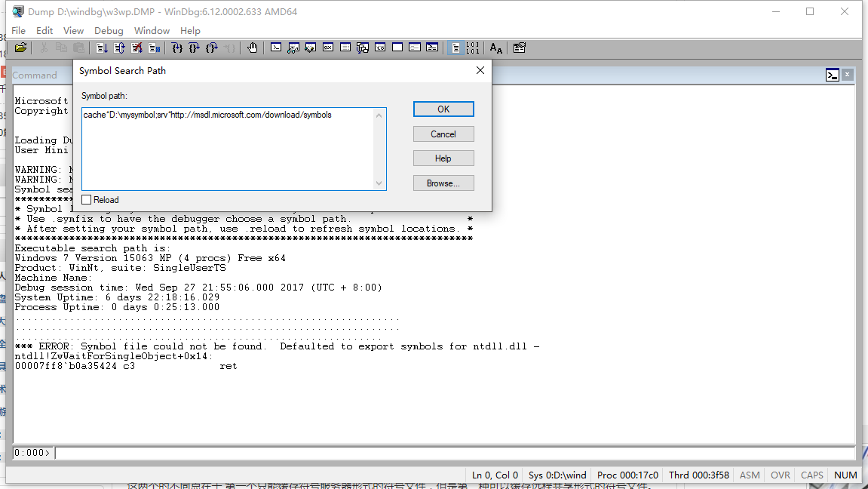
Task: Click the Browse... button
Action: pyautogui.click(x=443, y=183)
